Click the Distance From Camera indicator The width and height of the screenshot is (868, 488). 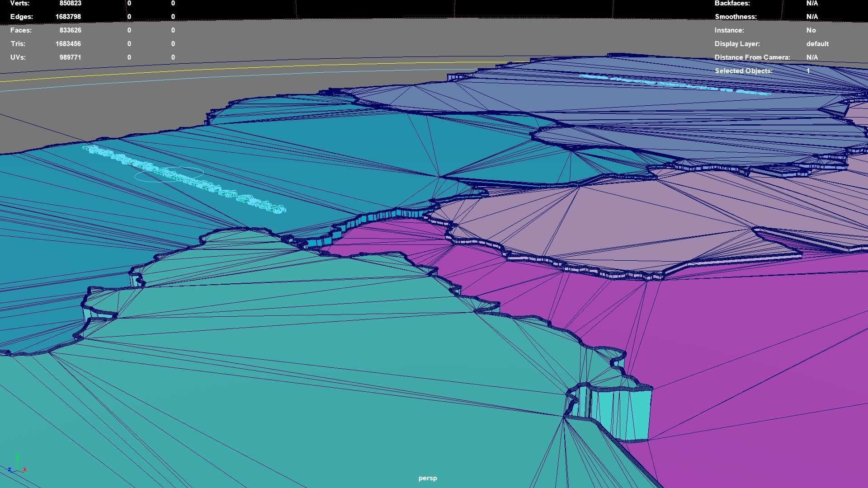click(752, 57)
